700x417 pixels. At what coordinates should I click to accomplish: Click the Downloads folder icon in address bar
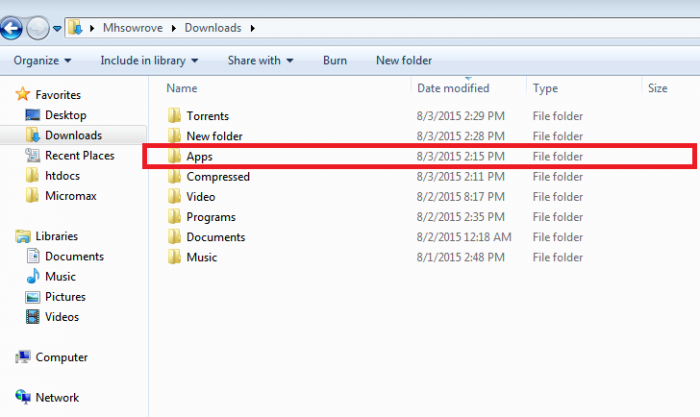coord(75,28)
